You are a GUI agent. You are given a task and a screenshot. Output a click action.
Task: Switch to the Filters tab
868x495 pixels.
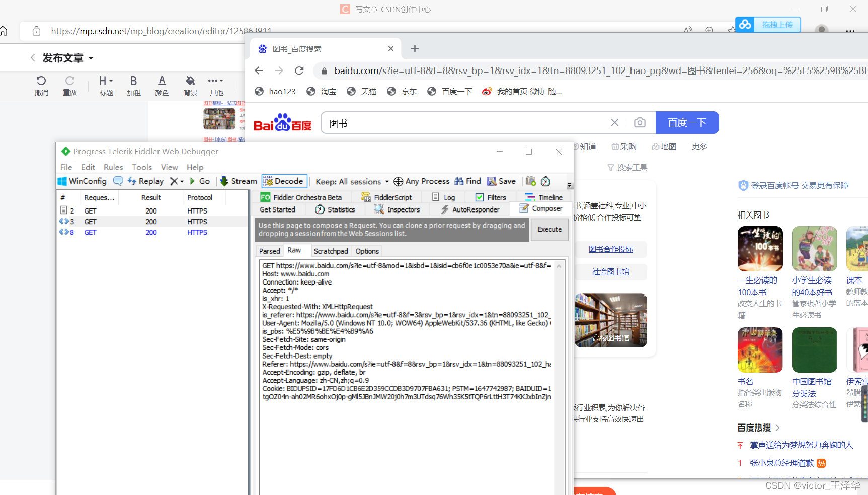(491, 197)
